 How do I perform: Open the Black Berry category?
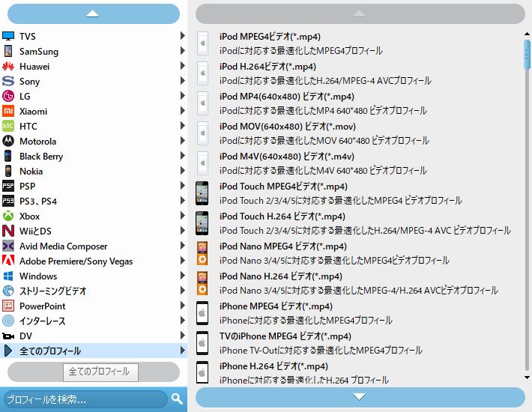point(94,156)
